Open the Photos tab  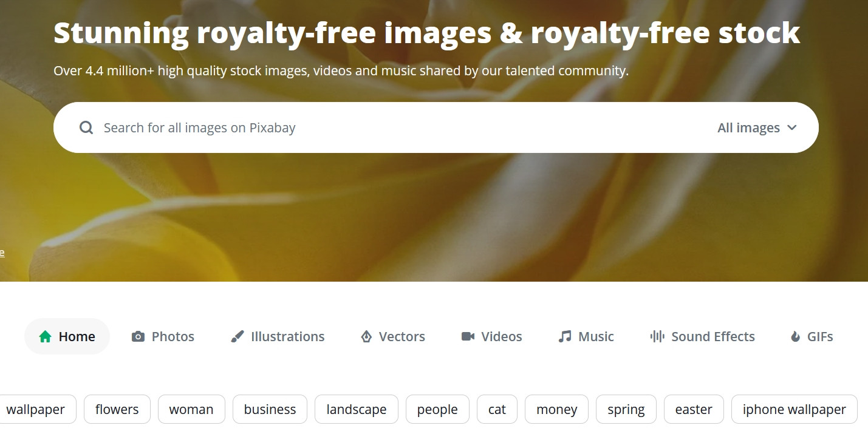pos(163,336)
